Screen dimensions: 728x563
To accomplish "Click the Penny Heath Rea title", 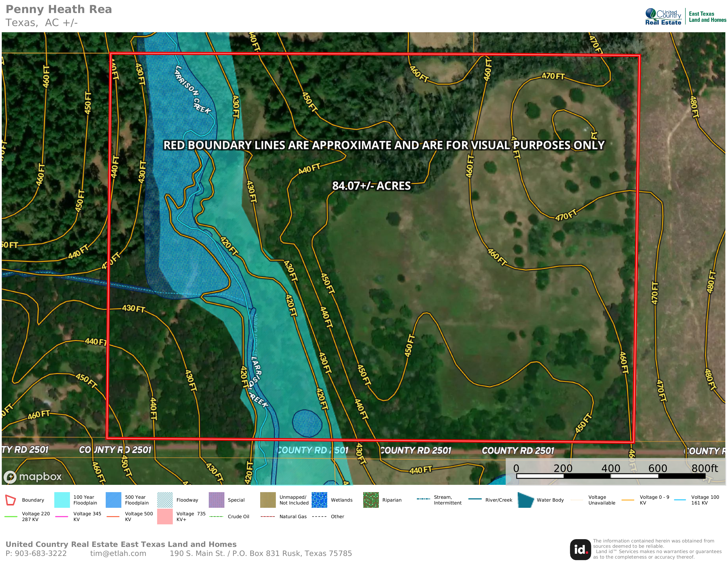I will click(59, 9).
